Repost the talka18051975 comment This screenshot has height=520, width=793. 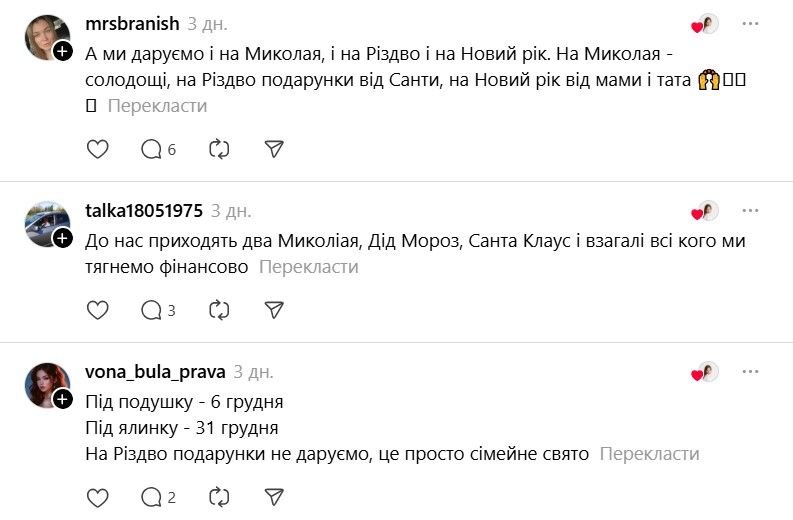(219, 310)
